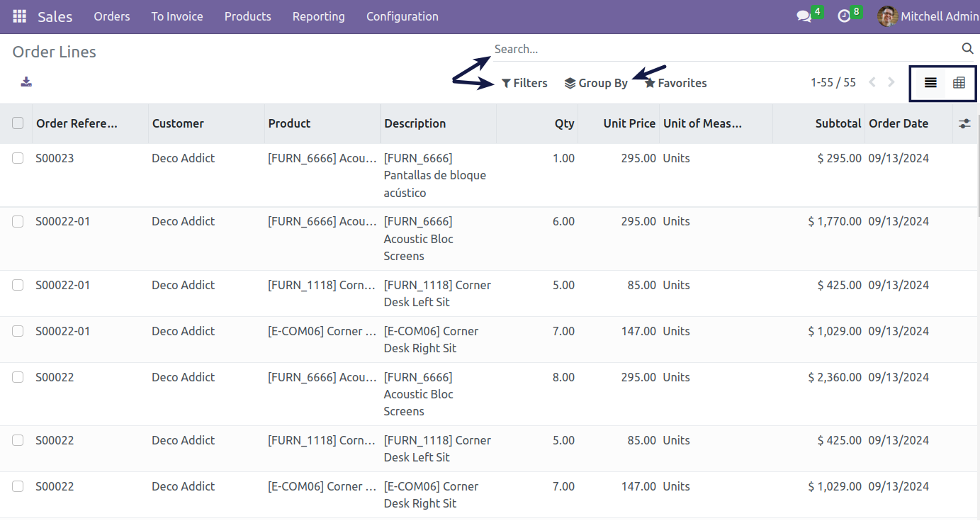Open the Filters dropdown
The image size is (980, 521).
524,83
